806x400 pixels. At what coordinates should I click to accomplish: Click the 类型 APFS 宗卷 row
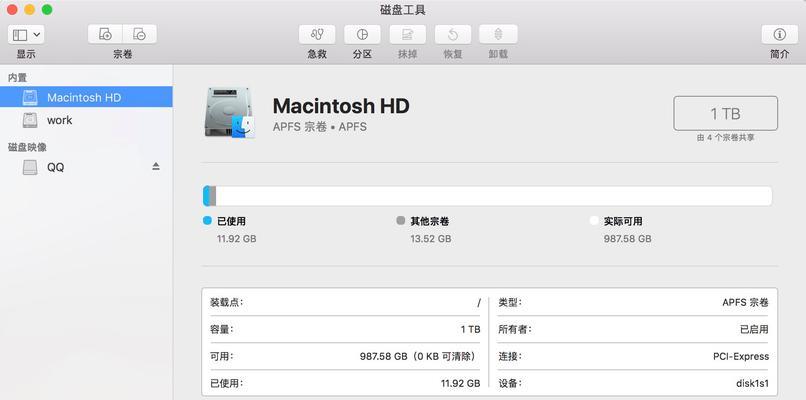633,302
